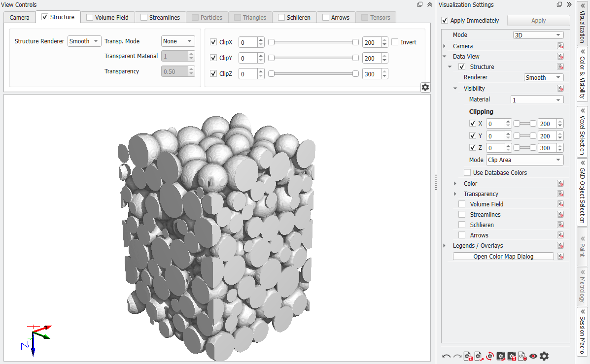Open the Material dropdown showing 1
Screen dimensions: 590x364
[537, 99]
